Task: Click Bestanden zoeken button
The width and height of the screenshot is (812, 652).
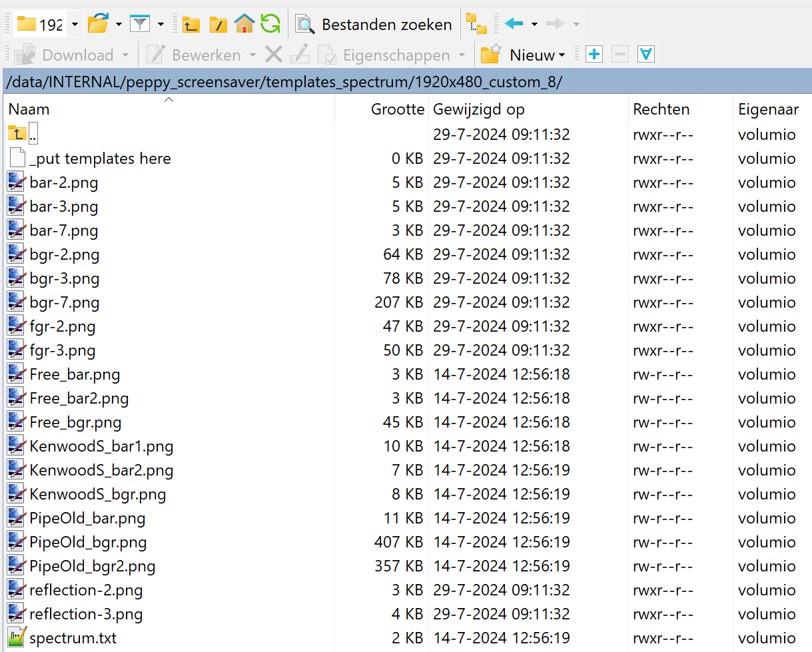Action: 374,25
